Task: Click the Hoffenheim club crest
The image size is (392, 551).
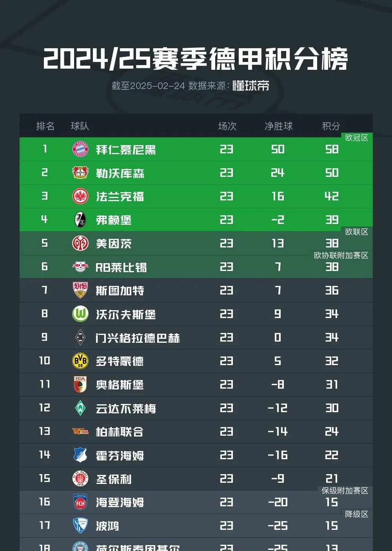Action: [80, 455]
